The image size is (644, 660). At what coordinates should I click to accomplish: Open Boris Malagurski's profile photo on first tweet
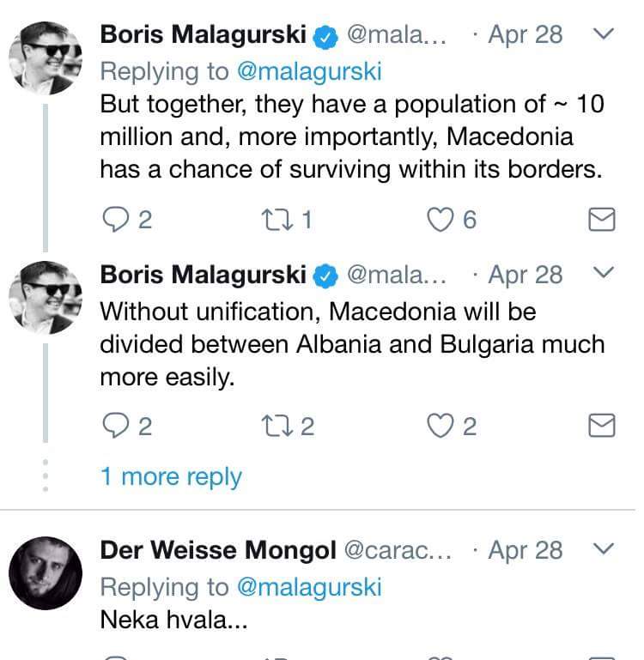[x=46, y=58]
